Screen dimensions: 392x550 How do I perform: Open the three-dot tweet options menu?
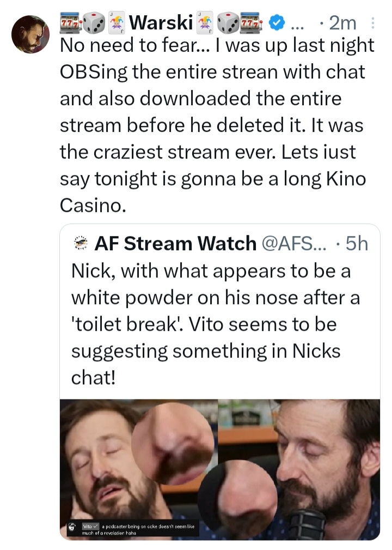[373, 23]
